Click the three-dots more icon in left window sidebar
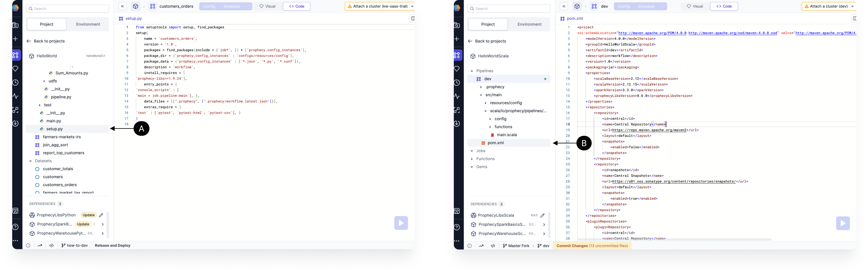The image size is (868, 274). click(x=16, y=241)
